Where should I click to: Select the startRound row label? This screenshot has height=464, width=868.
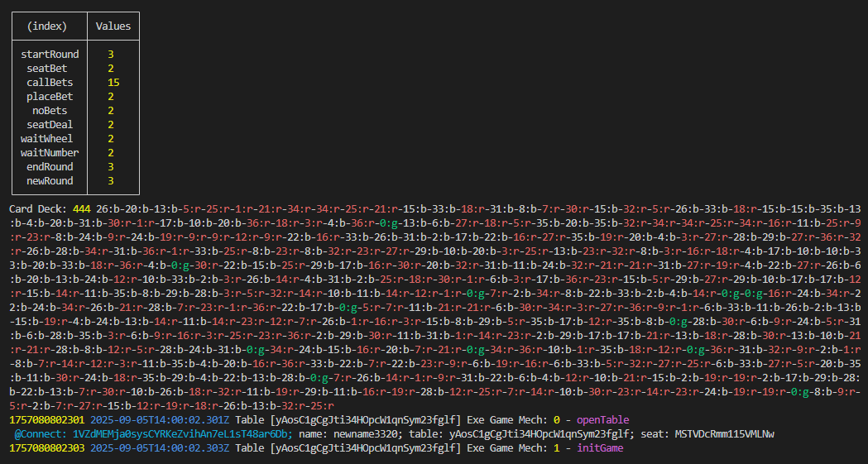coord(50,55)
